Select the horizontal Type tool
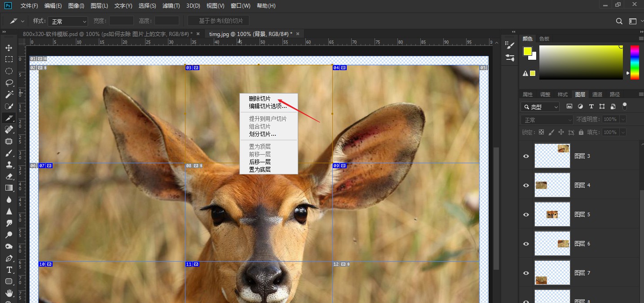The height and width of the screenshot is (303, 644). click(x=9, y=270)
